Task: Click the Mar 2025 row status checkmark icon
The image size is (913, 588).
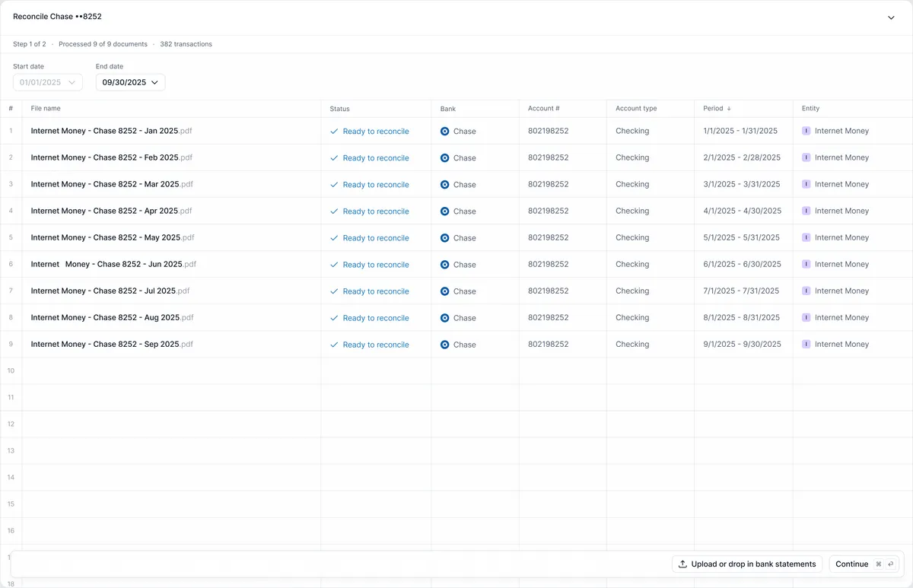Action: tap(334, 184)
